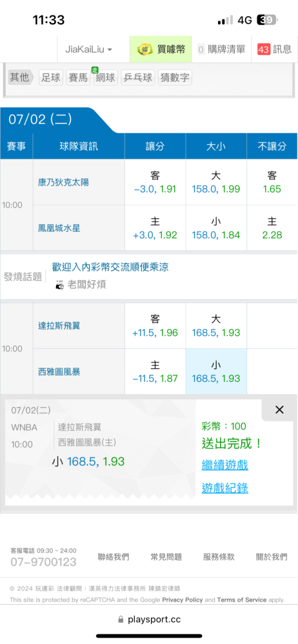This screenshot has height=644, width=298.
Task: Expand the 其他 category arrow
Action: (21, 77)
